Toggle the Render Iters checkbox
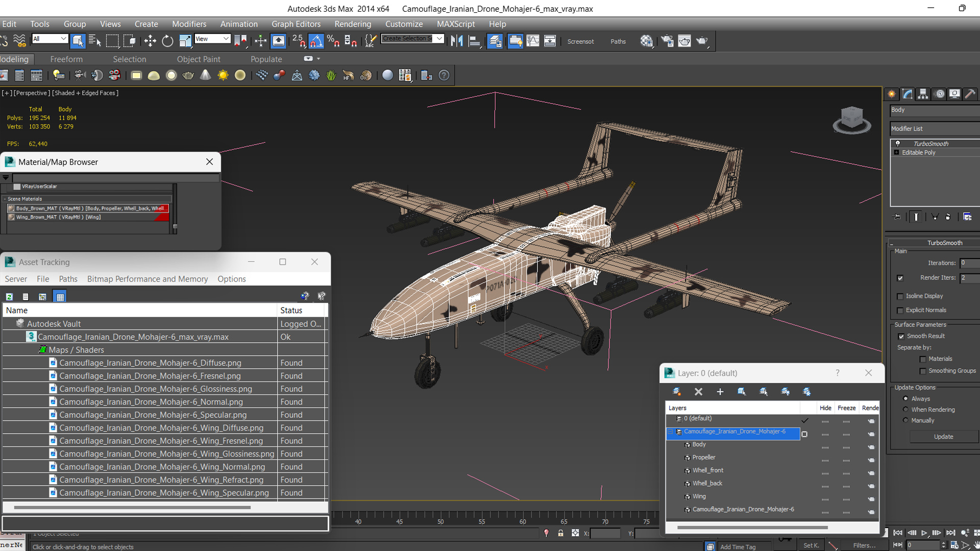The width and height of the screenshot is (980, 551). click(900, 278)
